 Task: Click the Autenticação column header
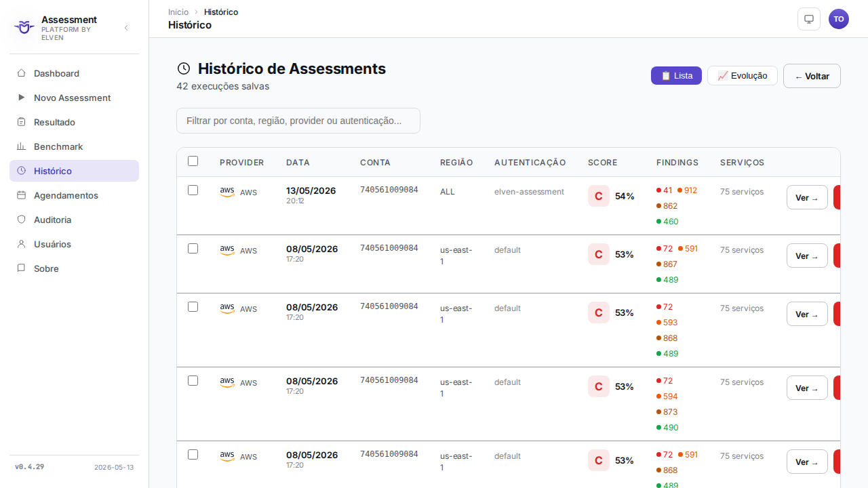(530, 163)
